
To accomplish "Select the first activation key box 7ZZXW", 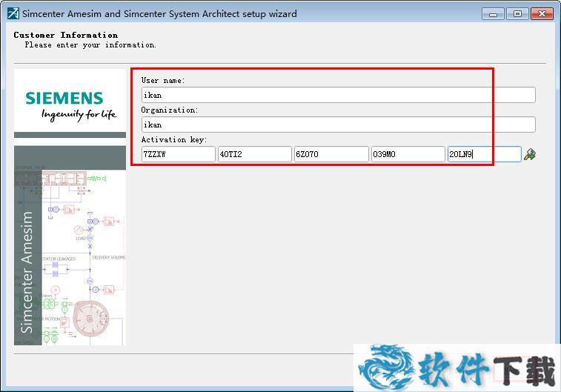I will (x=178, y=154).
